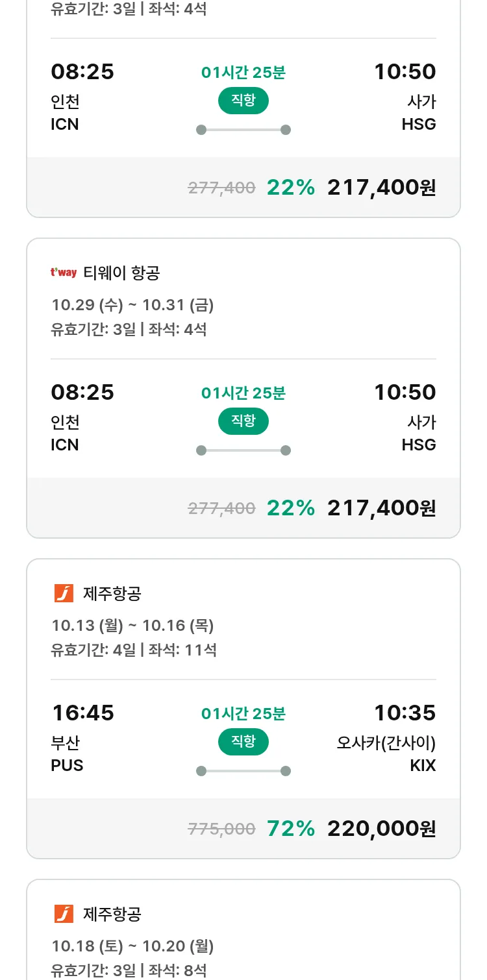
Task: Click the 72% discount label
Action: (290, 829)
